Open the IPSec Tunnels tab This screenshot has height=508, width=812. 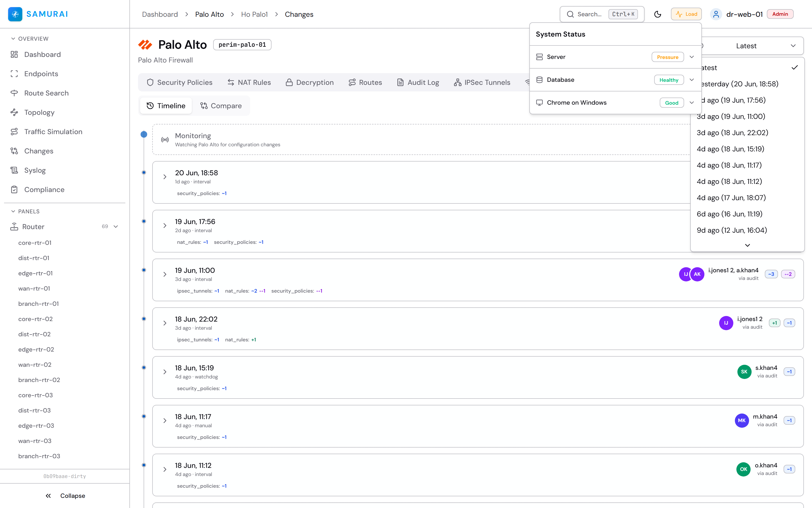tap(482, 83)
